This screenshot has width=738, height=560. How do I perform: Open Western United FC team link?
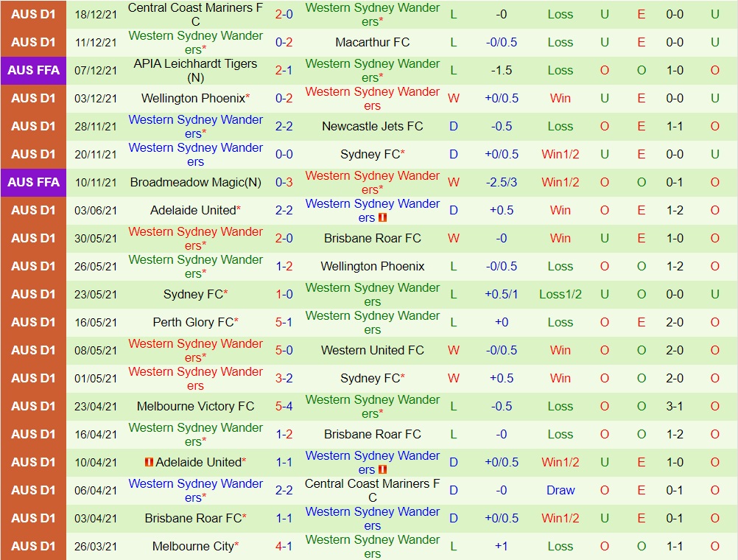click(372, 351)
